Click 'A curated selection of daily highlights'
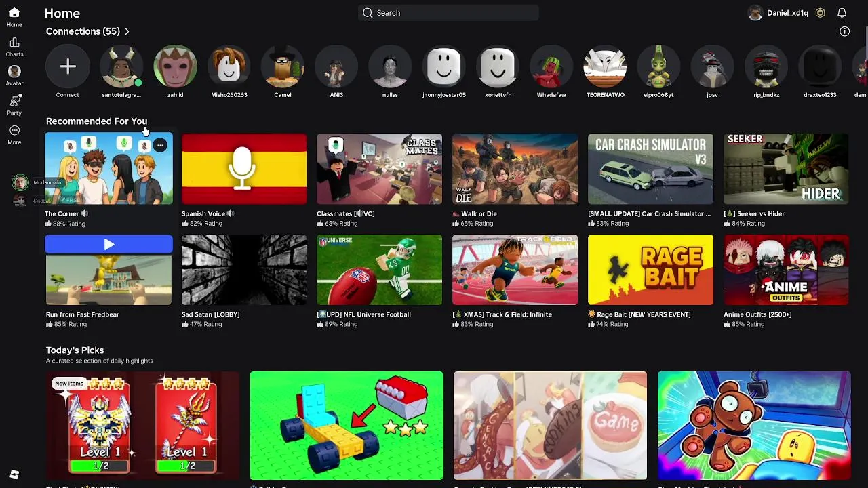 click(99, 361)
